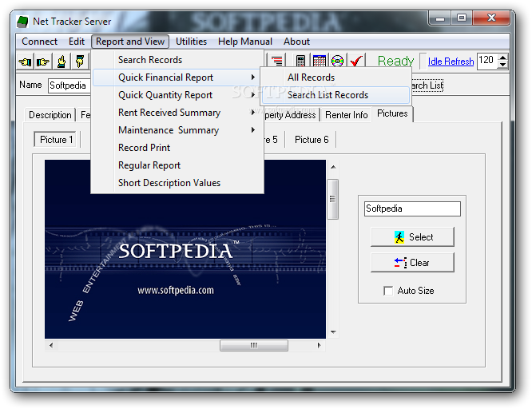Click the Select picture button
This screenshot has height=409, width=532.
tap(412, 237)
